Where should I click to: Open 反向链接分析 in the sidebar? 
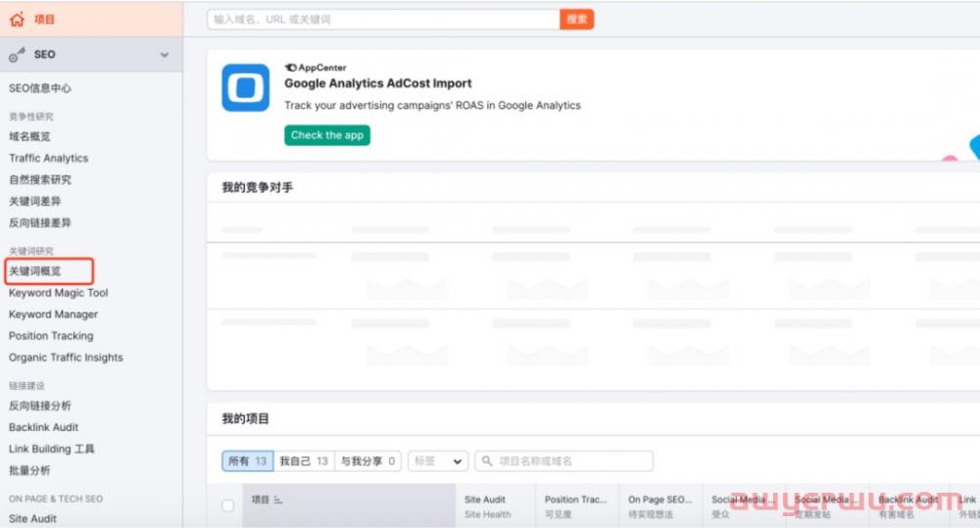[x=40, y=406]
